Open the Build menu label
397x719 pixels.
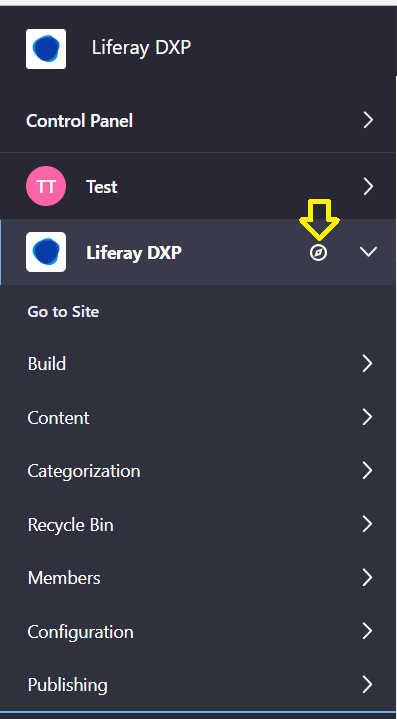47,364
